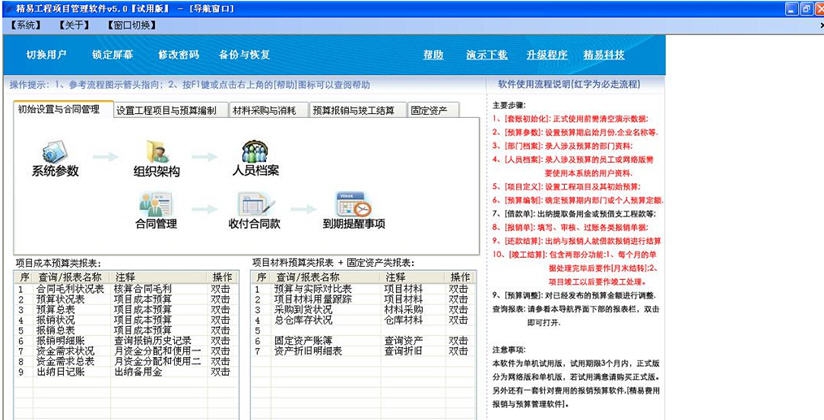Select 资产折旧明细表 report row
The image size is (824, 420).
(x=364, y=351)
